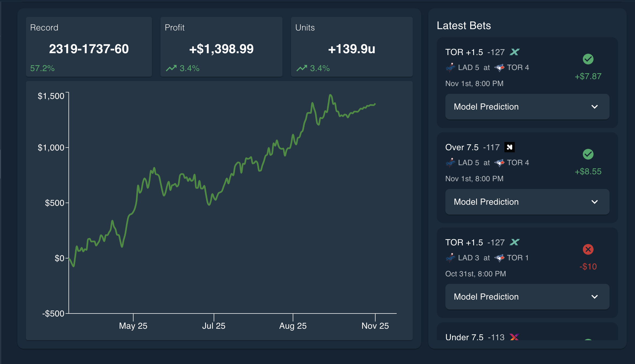The image size is (635, 364).
Task: Click the Record card label
Action: pyautogui.click(x=44, y=28)
